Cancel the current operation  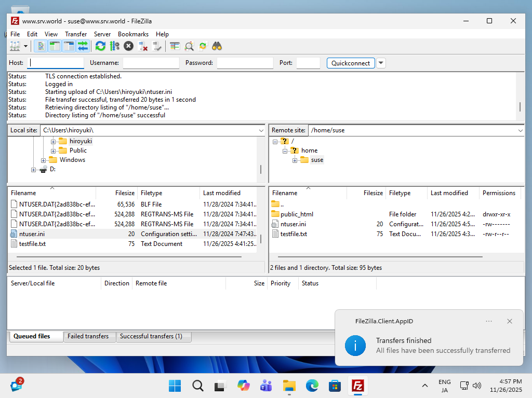click(128, 46)
